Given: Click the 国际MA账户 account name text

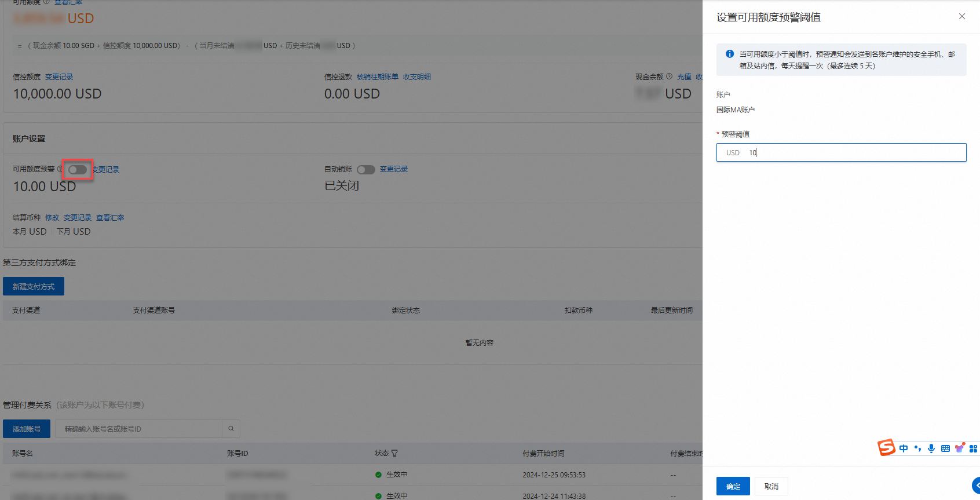Looking at the screenshot, I should (736, 110).
